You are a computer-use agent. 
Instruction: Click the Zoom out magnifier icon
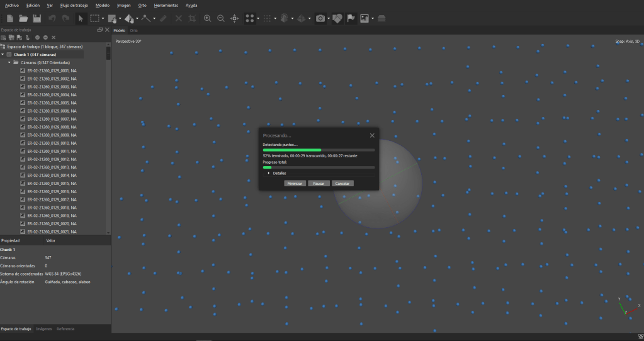pyautogui.click(x=221, y=19)
